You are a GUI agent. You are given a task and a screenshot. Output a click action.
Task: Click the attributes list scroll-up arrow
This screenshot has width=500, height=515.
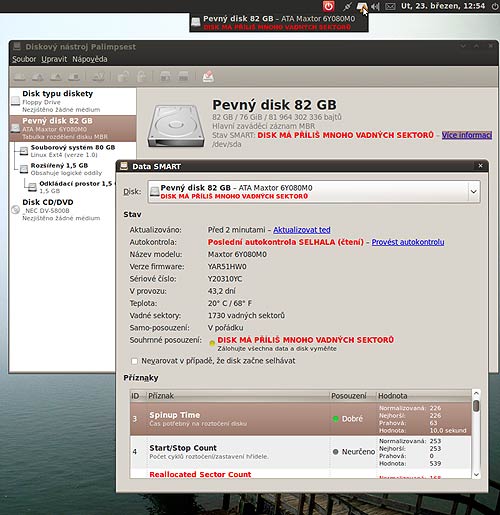coord(476,394)
